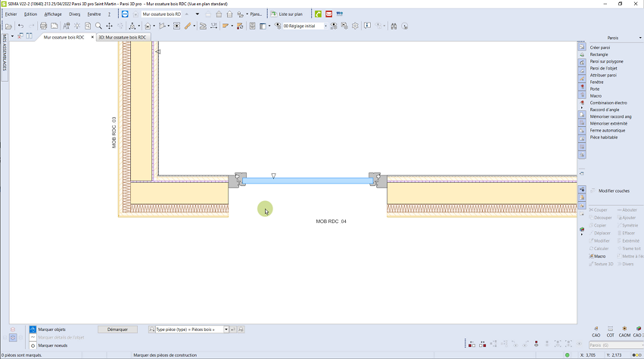Image resolution: width=644 pixels, height=359 pixels.
Task: Click the undo arrow in the toolbar
Action: tap(20, 26)
